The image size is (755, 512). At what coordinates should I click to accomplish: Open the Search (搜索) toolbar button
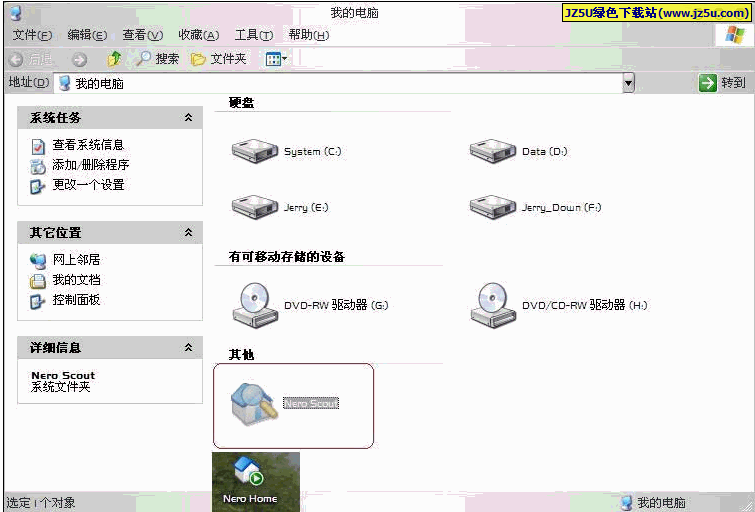pos(156,59)
